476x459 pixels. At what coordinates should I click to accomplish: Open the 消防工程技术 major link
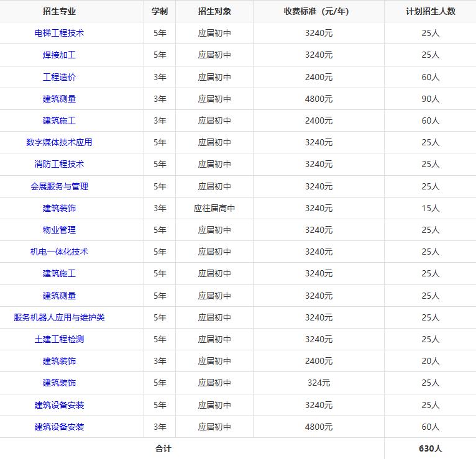pos(59,164)
